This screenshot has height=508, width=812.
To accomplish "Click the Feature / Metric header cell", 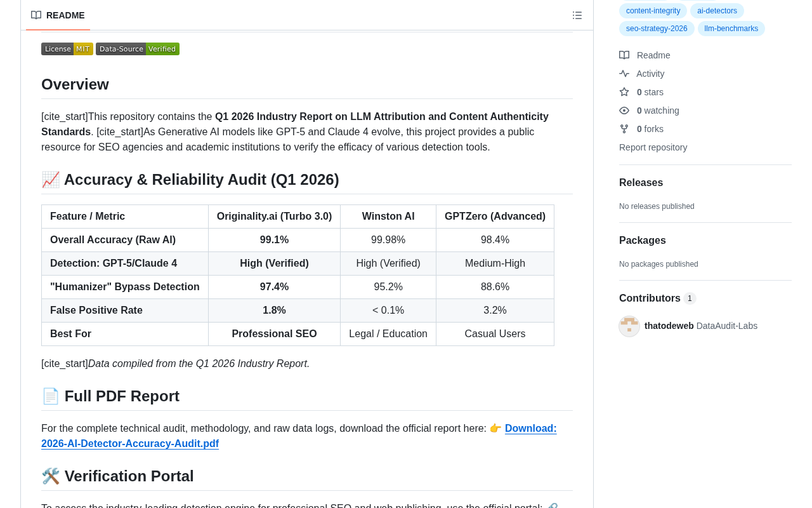I will point(125,217).
